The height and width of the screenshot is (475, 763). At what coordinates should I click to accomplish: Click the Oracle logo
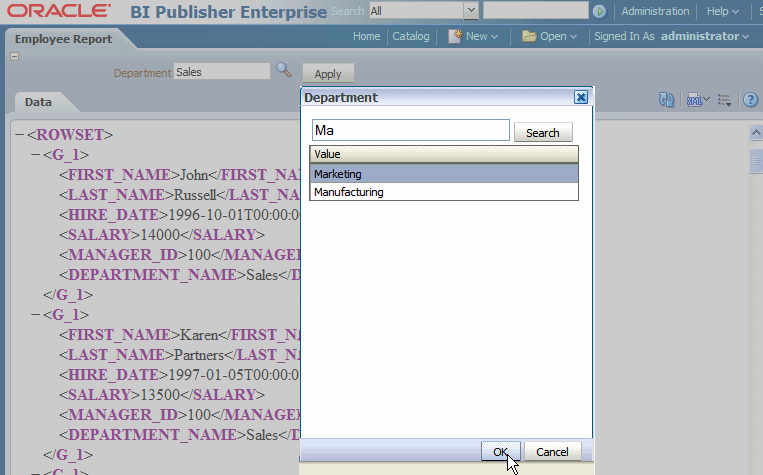(x=59, y=11)
